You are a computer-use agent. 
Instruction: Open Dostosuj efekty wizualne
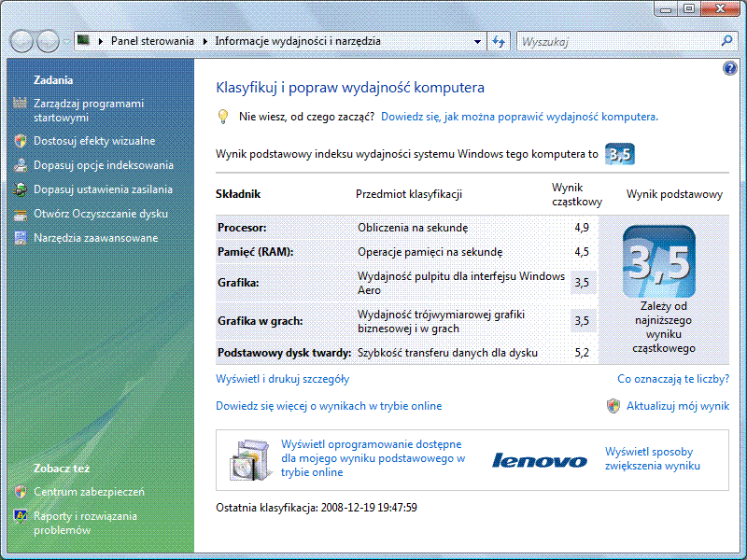click(x=94, y=141)
